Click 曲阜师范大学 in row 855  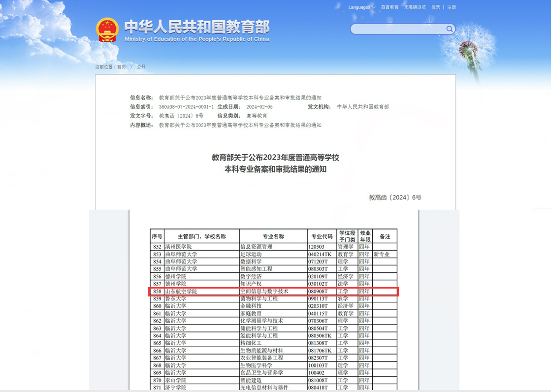(x=181, y=269)
